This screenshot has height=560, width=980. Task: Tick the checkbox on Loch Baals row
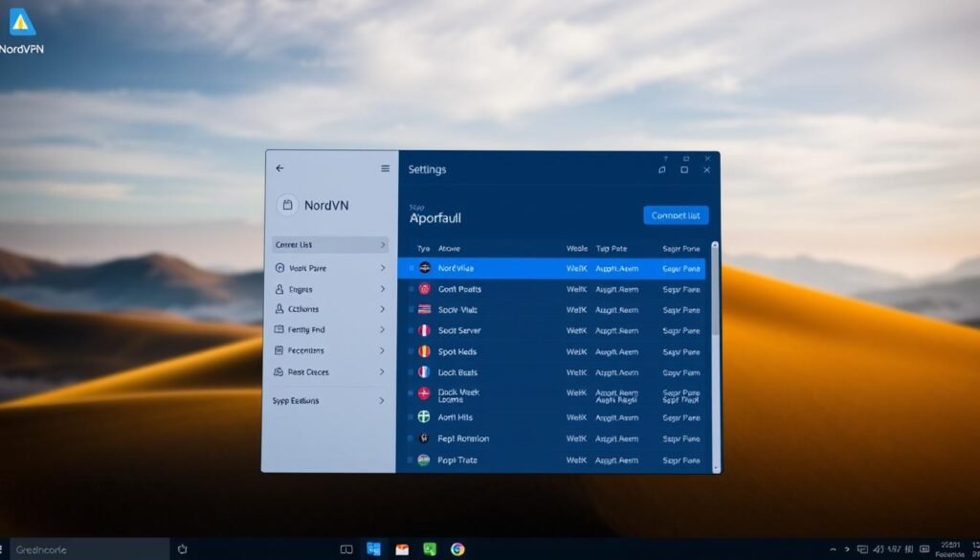click(x=412, y=371)
